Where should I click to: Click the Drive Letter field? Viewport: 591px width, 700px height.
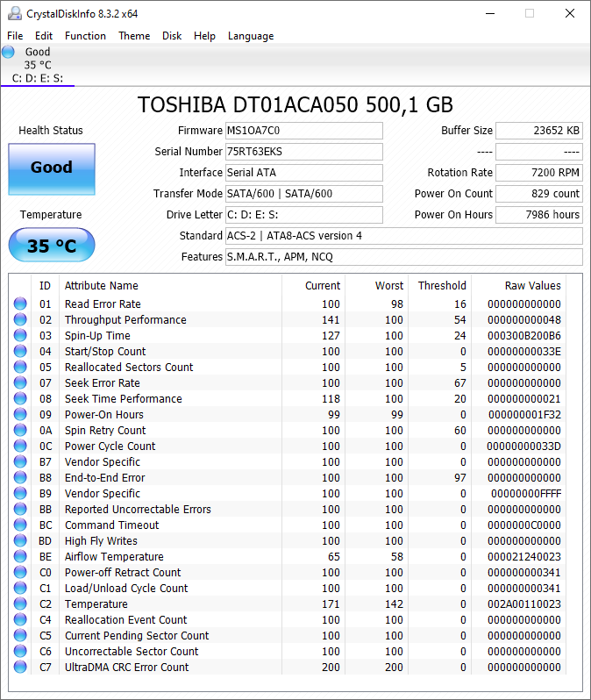[304, 214]
